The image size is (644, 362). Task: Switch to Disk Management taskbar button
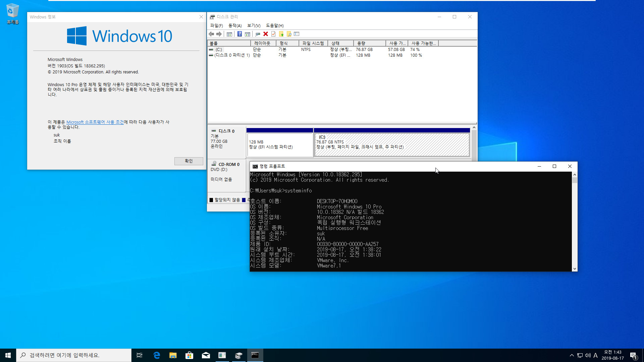[x=238, y=355]
